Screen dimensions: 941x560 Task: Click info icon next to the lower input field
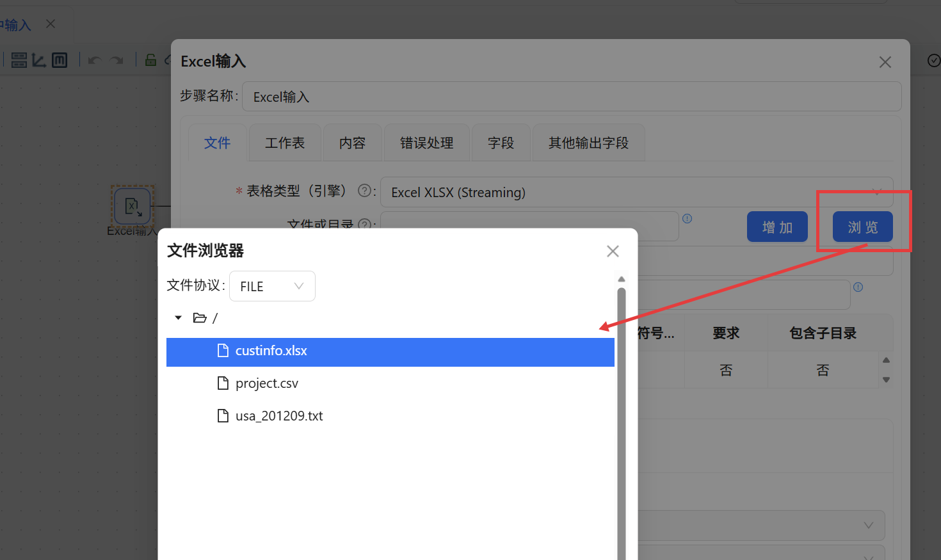point(858,287)
